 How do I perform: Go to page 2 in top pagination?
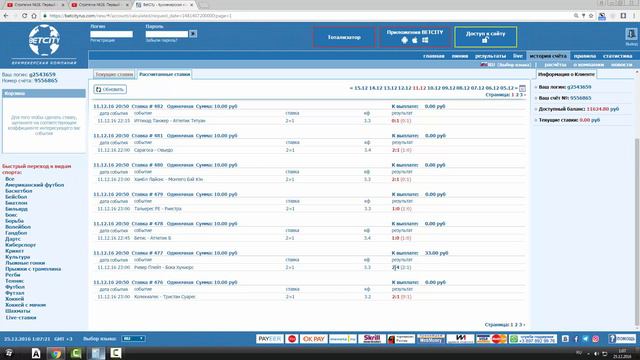[517, 95]
